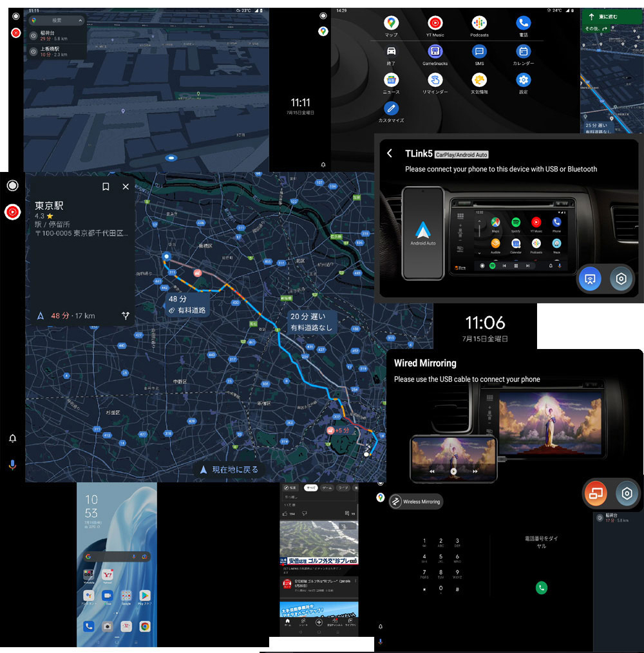Open the 設定 settings app

[523, 80]
